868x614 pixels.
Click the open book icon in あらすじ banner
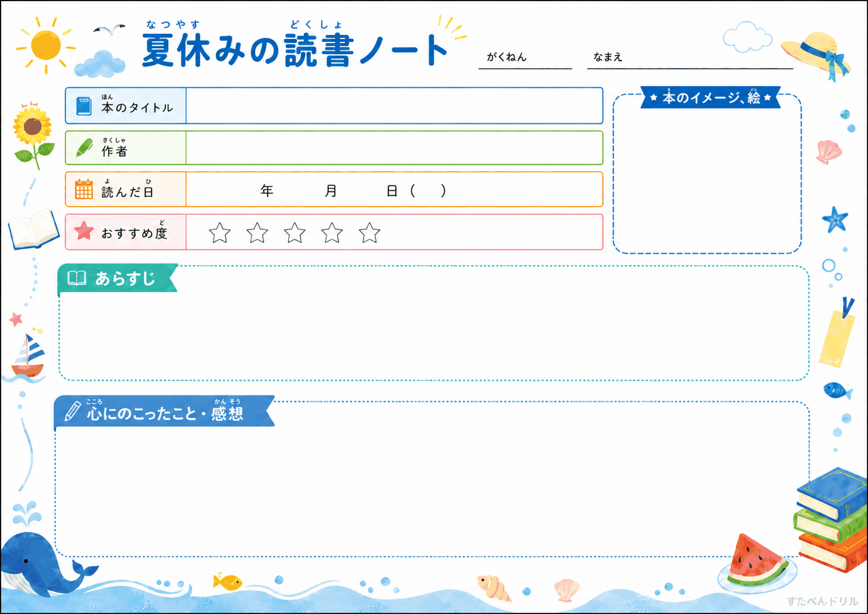tap(77, 278)
